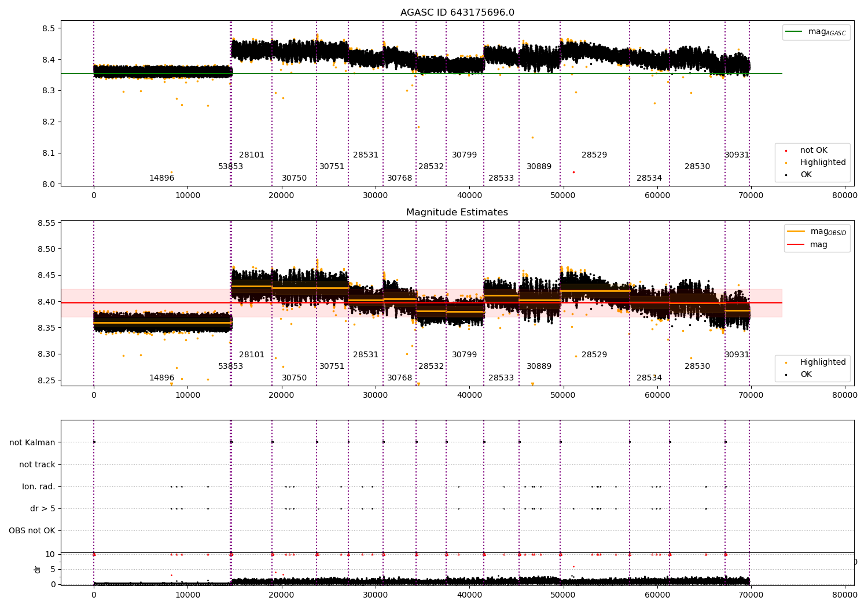Click obsid label 30889 in Magnitude Estimates plot
Viewport: 868px width, 608px height.
(539, 367)
